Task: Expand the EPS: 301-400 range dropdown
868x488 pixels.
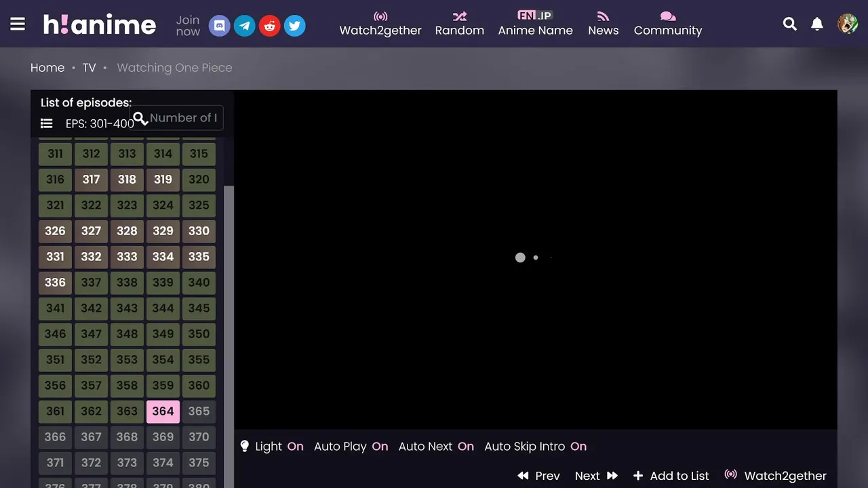Action: click(x=100, y=123)
